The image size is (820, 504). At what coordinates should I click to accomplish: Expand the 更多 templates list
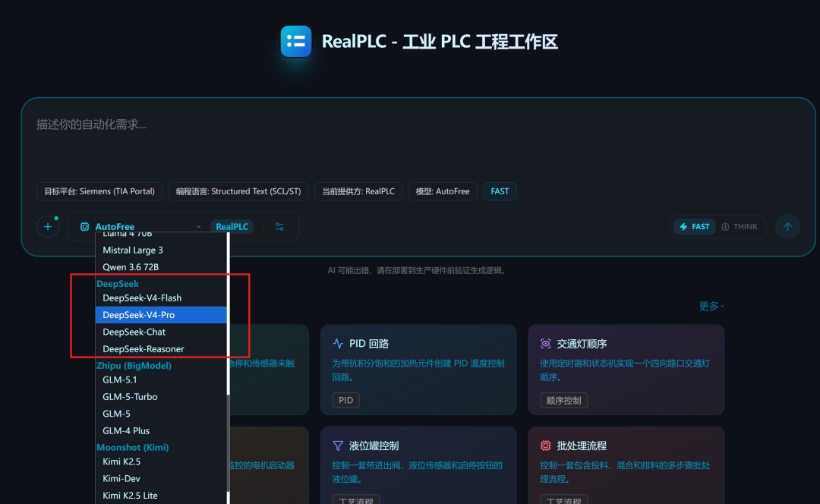pyautogui.click(x=711, y=306)
